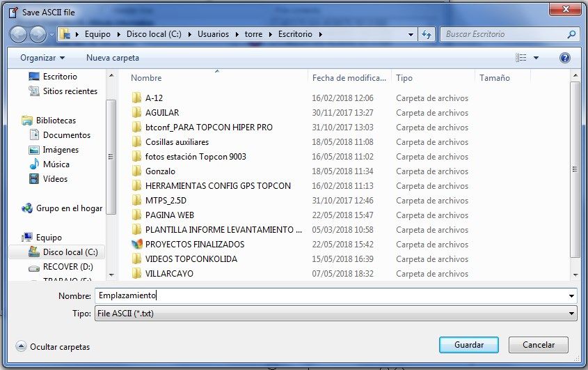Screen dimensions: 588x370
Task: Close the Save ASCII file dialog
Action: pos(565,9)
